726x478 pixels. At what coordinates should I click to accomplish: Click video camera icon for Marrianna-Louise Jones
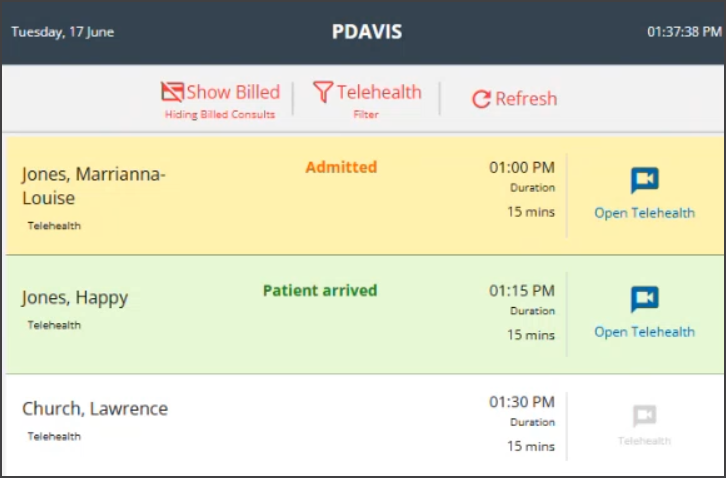[x=644, y=181]
